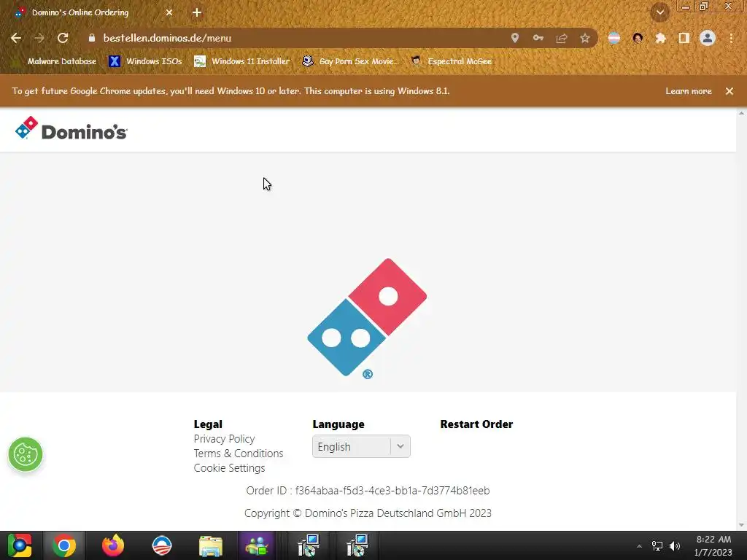The image size is (747, 560).
Task: Open the File Explorer folder in the taskbar
Action: [x=211, y=545]
